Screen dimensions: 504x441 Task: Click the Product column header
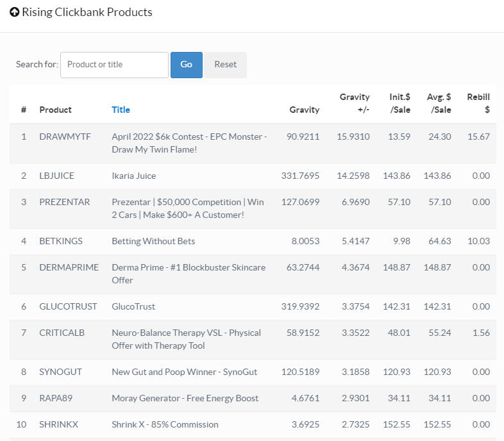pyautogui.click(x=56, y=110)
